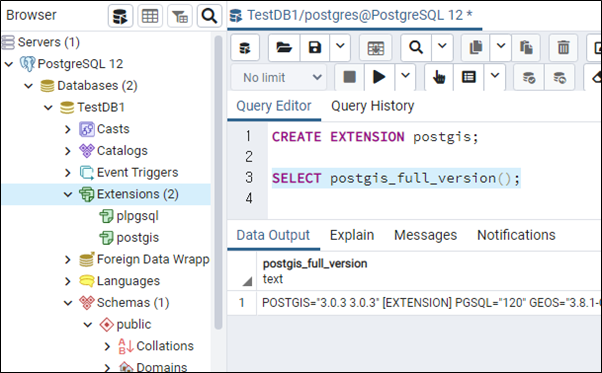602x373 pixels.
Task: Collapse the public schema node
Action: (88, 325)
